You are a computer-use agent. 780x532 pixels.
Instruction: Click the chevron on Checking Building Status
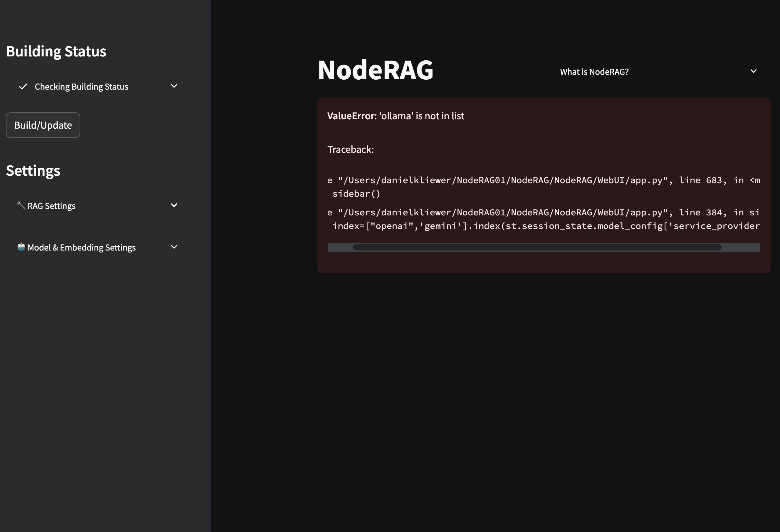(x=174, y=86)
